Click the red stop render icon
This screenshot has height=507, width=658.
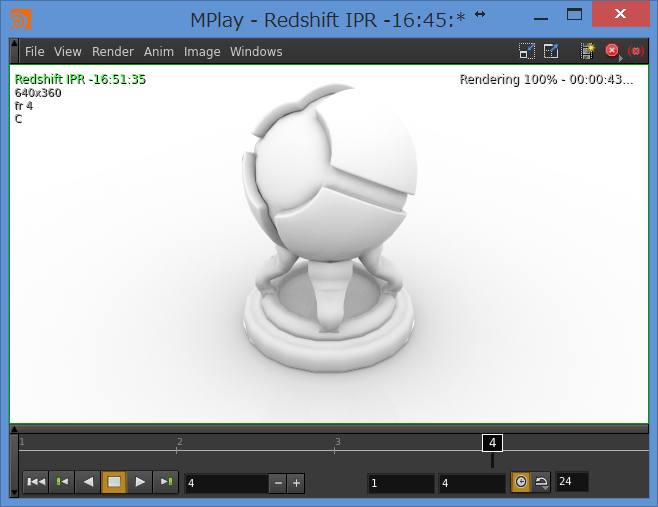coord(613,51)
